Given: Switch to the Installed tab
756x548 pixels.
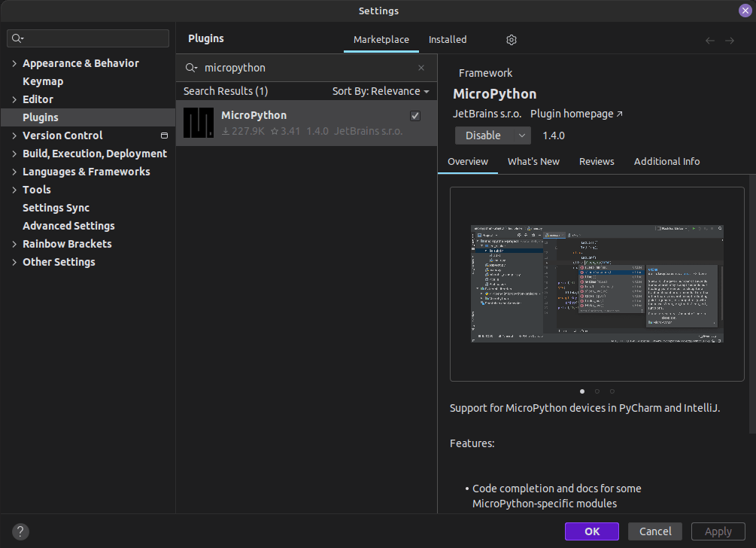Looking at the screenshot, I should coord(448,40).
